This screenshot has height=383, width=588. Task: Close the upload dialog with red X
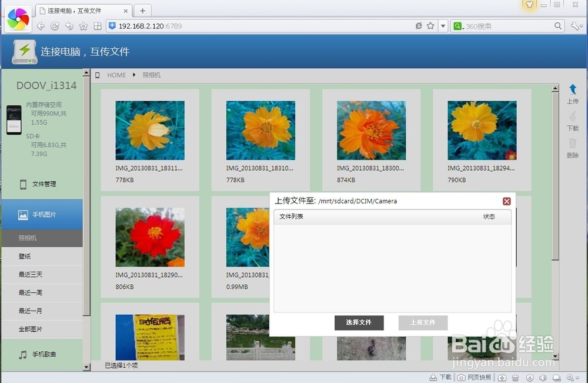click(x=507, y=201)
